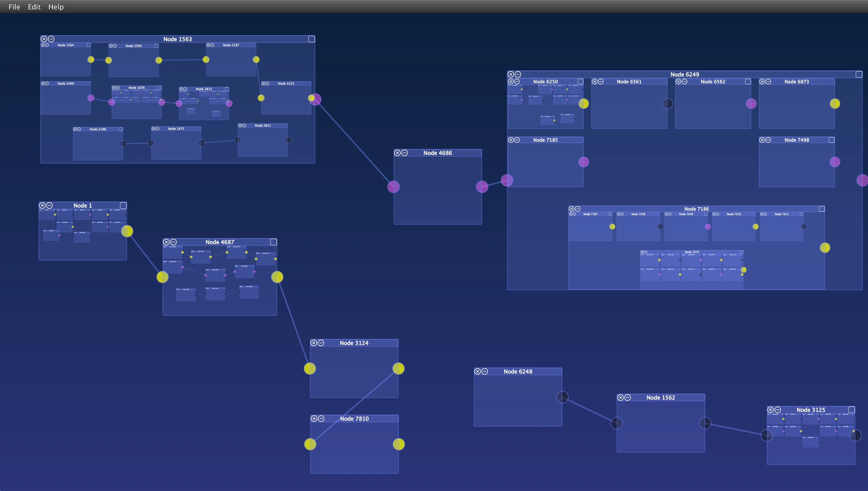The height and width of the screenshot is (491, 868).
Task: Toggle the square box on Node 6249
Action: (859, 74)
